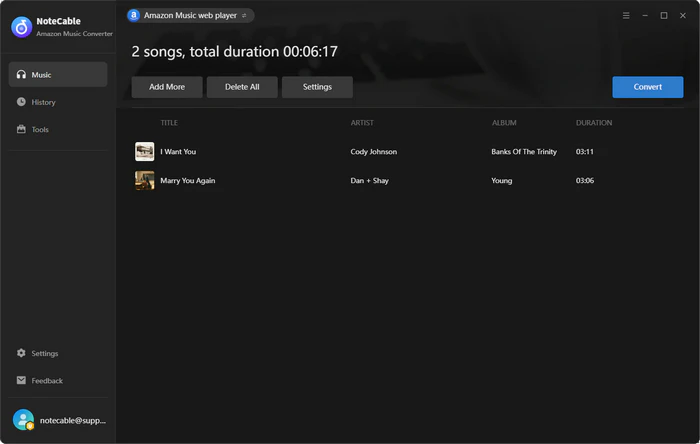This screenshot has width=700, height=444.
Task: Click the NoteCable logo icon
Action: click(21, 27)
